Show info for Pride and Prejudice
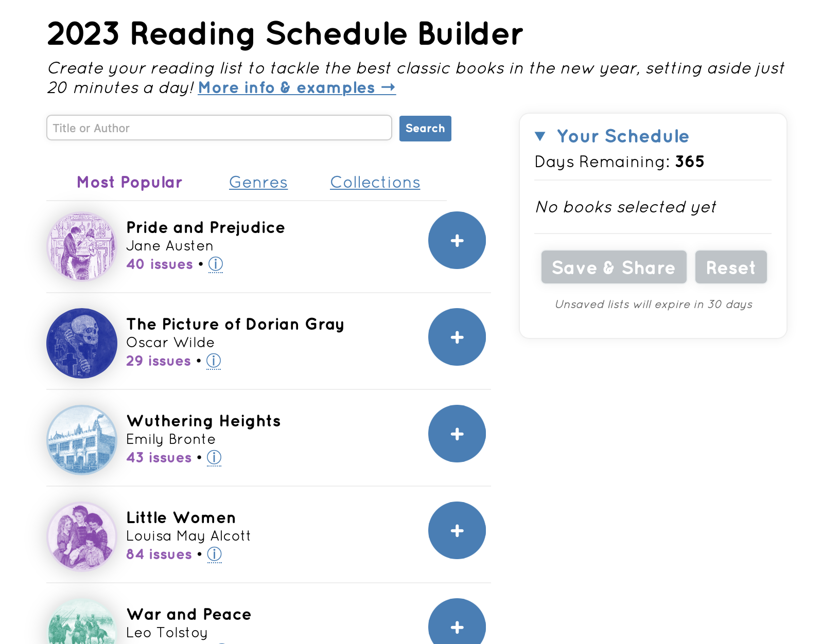Image resolution: width=839 pixels, height=644 pixels. tap(216, 264)
